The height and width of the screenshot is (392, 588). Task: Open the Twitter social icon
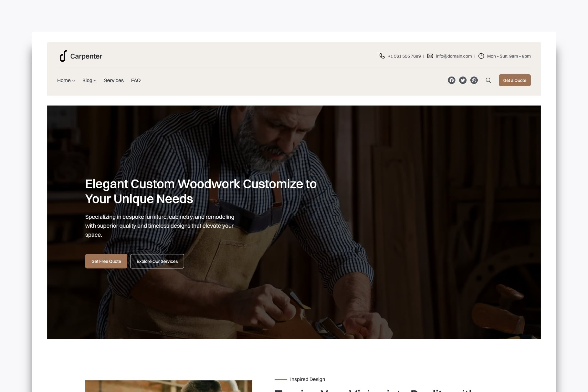[x=463, y=80]
